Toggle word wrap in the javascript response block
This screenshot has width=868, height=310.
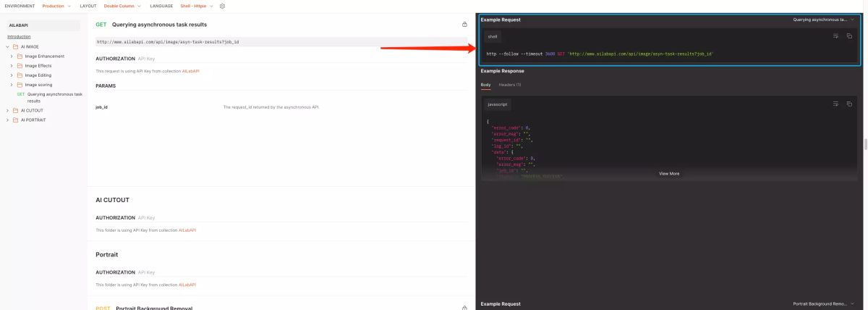click(x=836, y=104)
